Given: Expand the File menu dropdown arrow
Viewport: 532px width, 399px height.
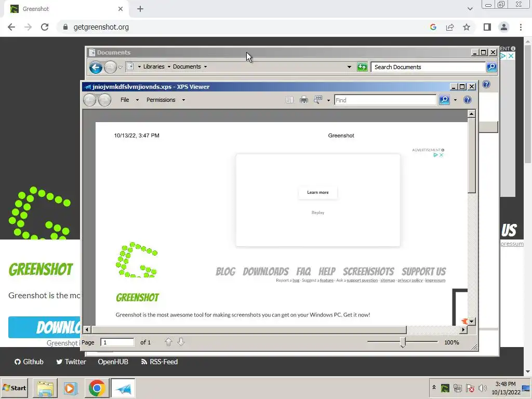Looking at the screenshot, I should 137,100.
